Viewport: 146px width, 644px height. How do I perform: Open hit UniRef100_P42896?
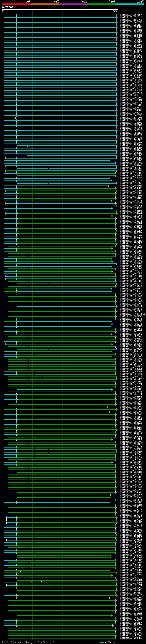click(131, 22)
